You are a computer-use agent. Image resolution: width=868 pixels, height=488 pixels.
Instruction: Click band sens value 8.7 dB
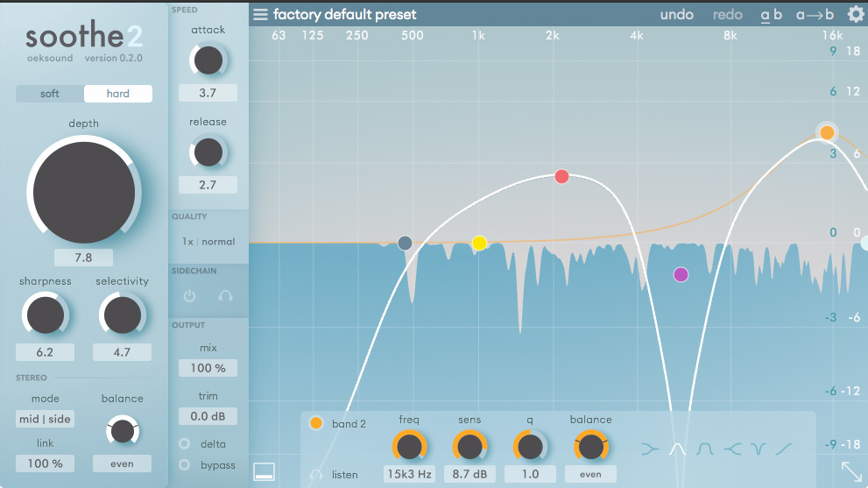tap(469, 474)
